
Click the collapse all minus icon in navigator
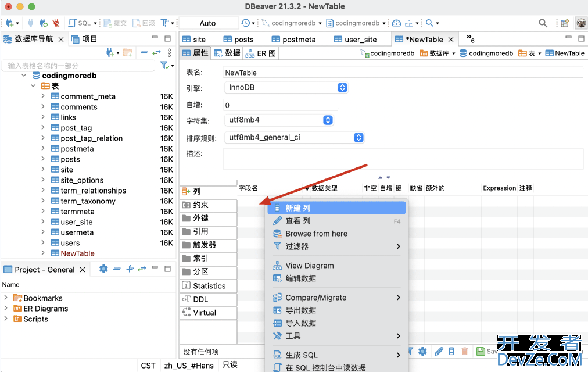coord(144,53)
